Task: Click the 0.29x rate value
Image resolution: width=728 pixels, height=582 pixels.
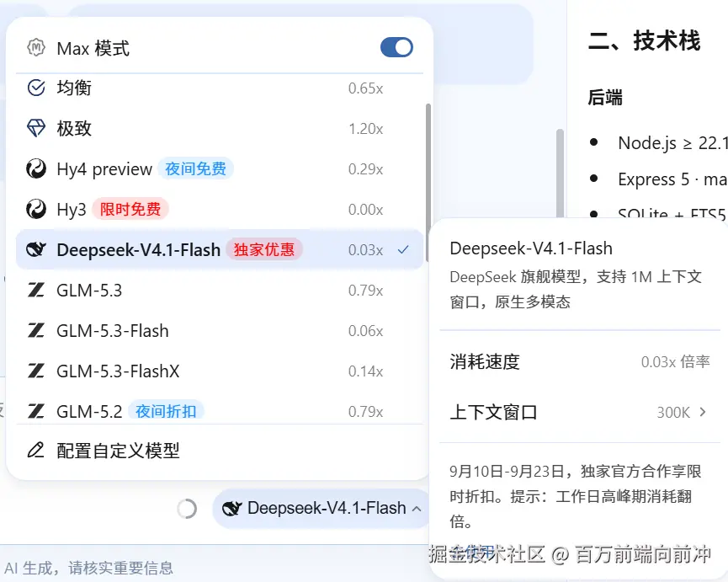Action: click(x=365, y=169)
